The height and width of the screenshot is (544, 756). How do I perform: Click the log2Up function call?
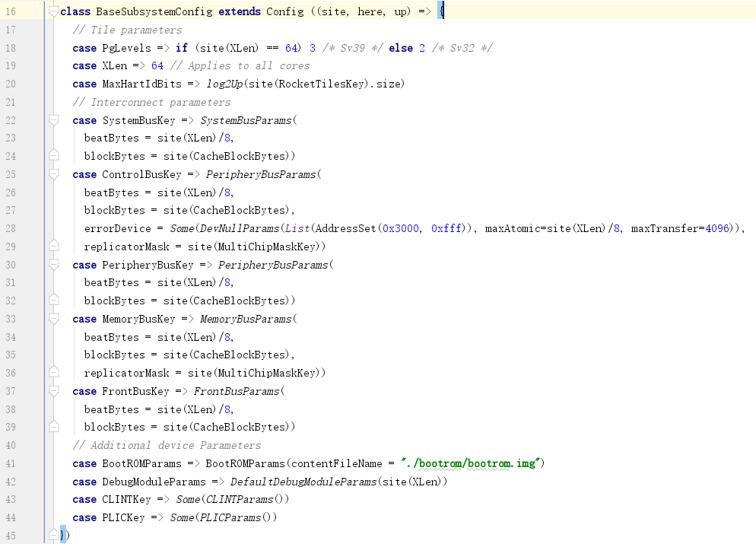coord(224,84)
